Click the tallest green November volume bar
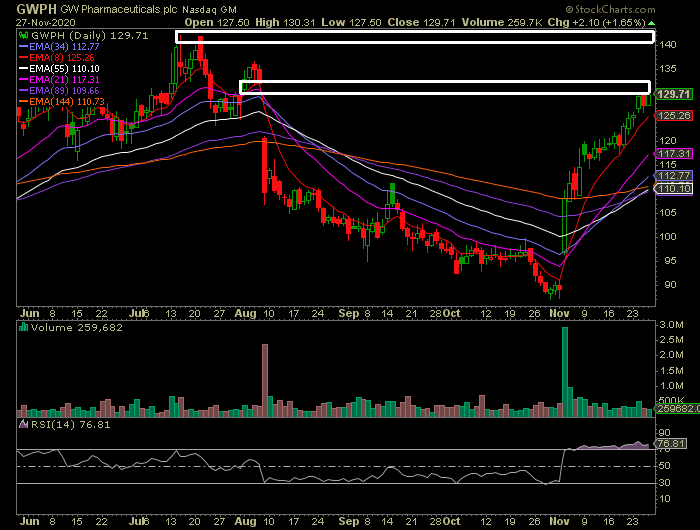700x530 pixels. pyautogui.click(x=565, y=372)
